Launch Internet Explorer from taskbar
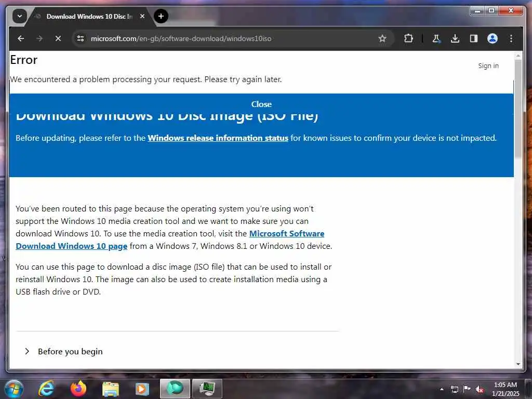Screen dimensions: 532x399 click(46, 389)
